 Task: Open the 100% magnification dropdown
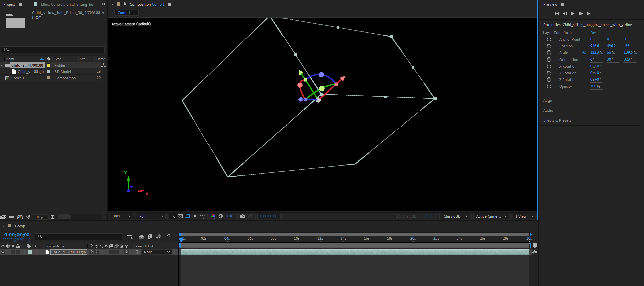[x=121, y=216]
